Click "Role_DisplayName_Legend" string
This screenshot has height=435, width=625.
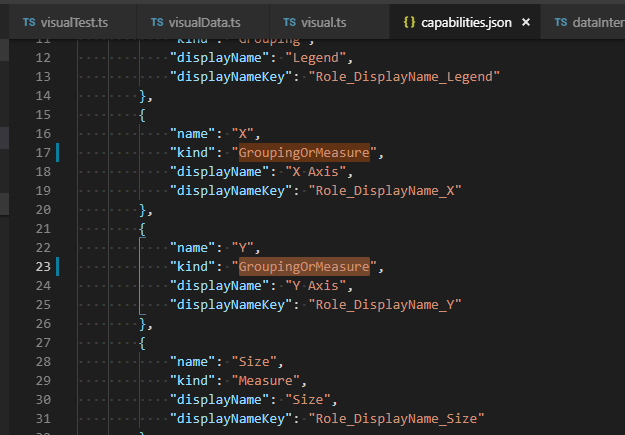(404, 77)
